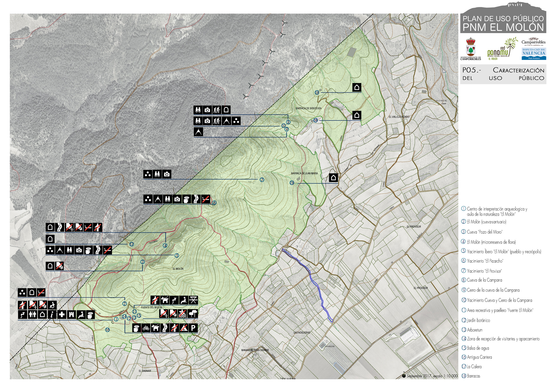This screenshot has width=554, height=392.
Task: Select the 'P05.- Caracterización del uso público' heading
Action: click(x=503, y=74)
